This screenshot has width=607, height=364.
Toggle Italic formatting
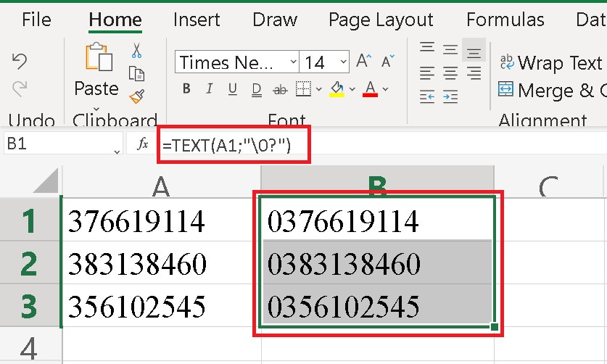coord(210,89)
